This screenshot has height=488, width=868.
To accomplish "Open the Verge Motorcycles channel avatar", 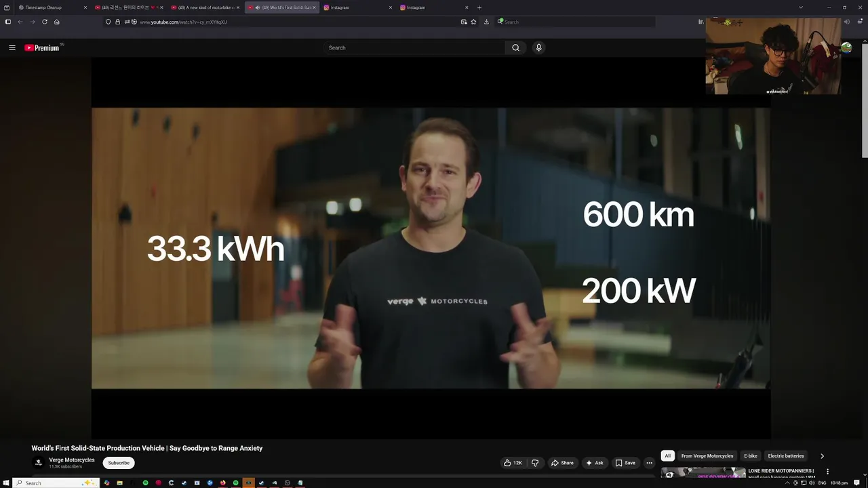I will 39,463.
